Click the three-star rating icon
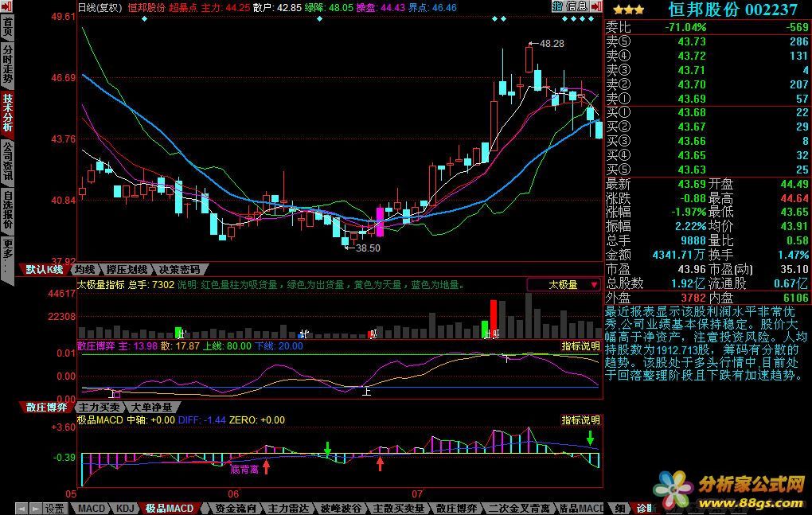The image size is (812, 515). point(627,10)
